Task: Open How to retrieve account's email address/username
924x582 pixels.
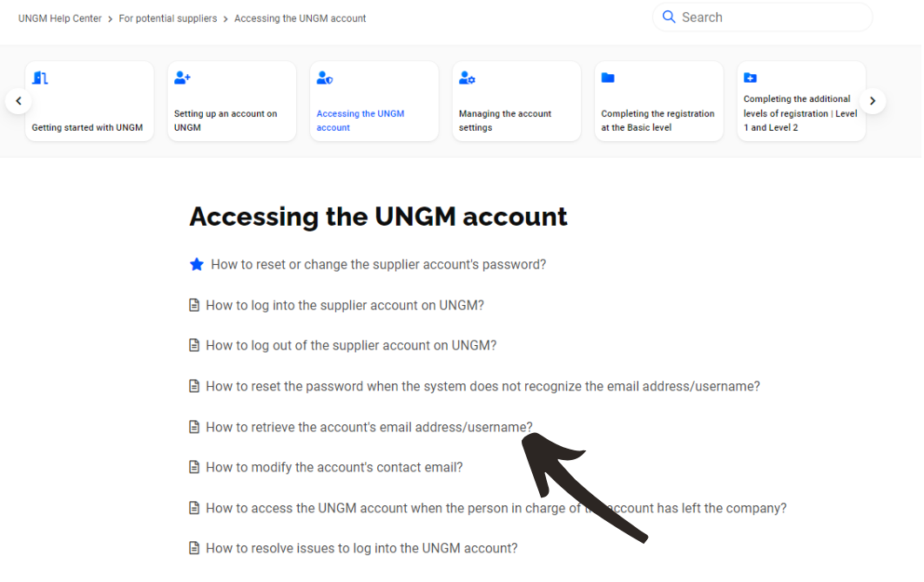Action: pos(369,427)
